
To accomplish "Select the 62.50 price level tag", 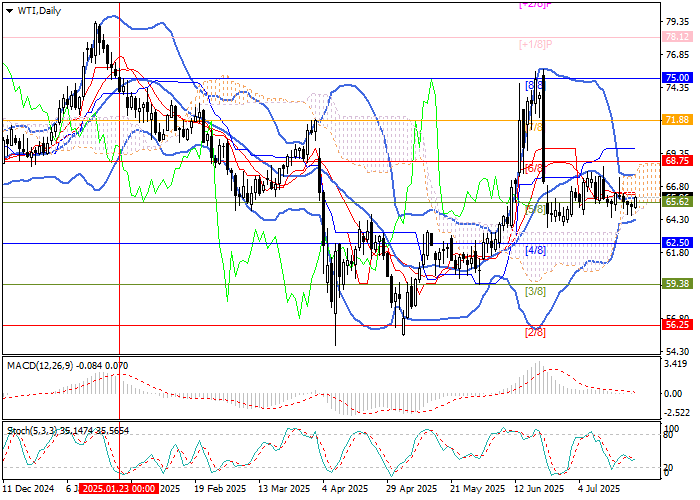I will click(677, 243).
